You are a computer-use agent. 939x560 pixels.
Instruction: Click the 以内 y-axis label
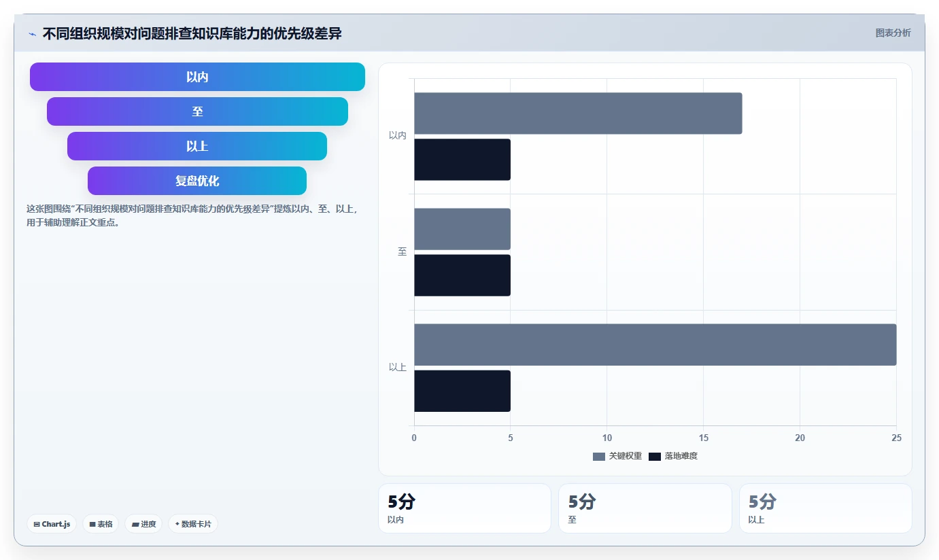point(398,136)
